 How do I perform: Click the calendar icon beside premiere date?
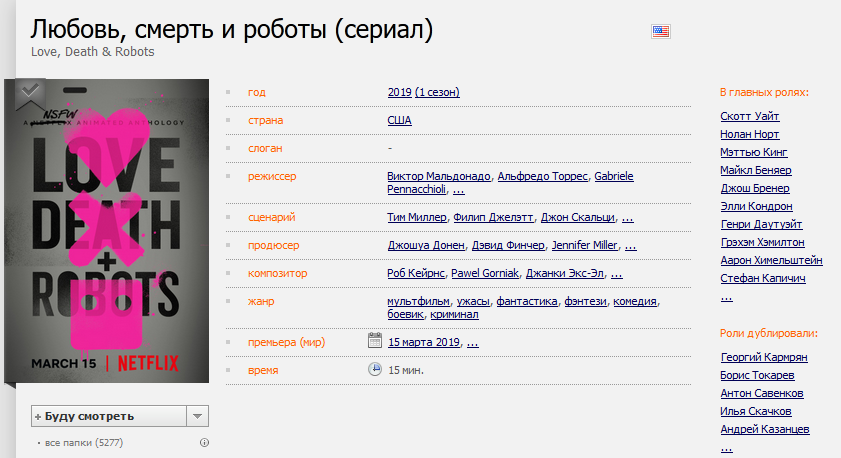tap(375, 341)
